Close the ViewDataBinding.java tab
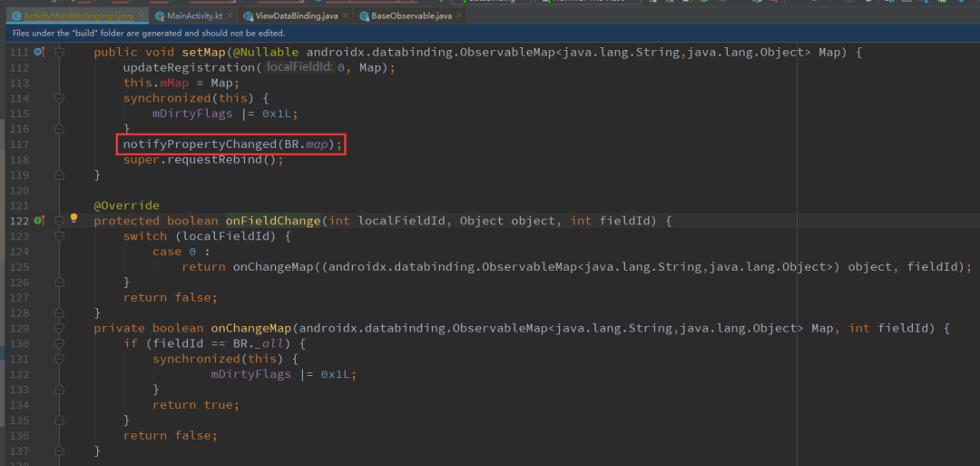Image resolution: width=980 pixels, height=466 pixels. [348, 15]
